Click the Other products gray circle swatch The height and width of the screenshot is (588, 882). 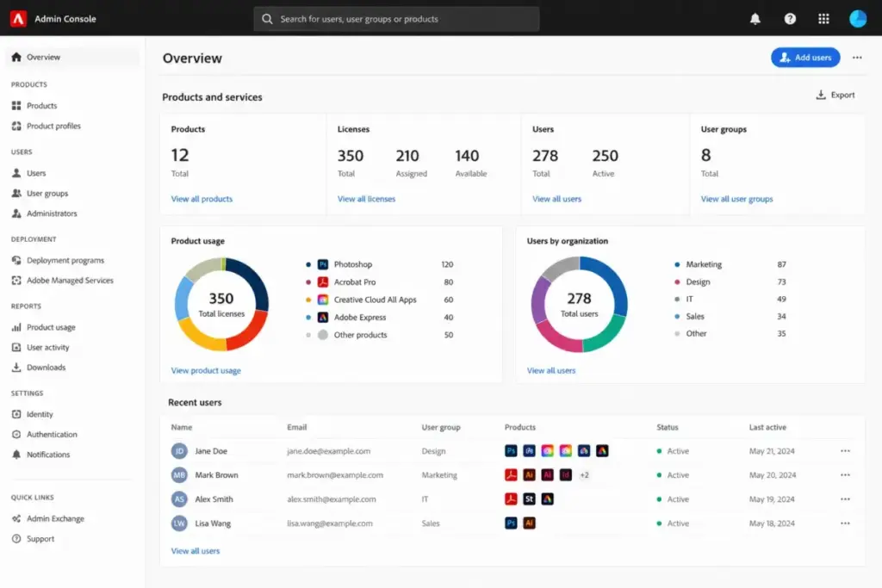tap(323, 335)
